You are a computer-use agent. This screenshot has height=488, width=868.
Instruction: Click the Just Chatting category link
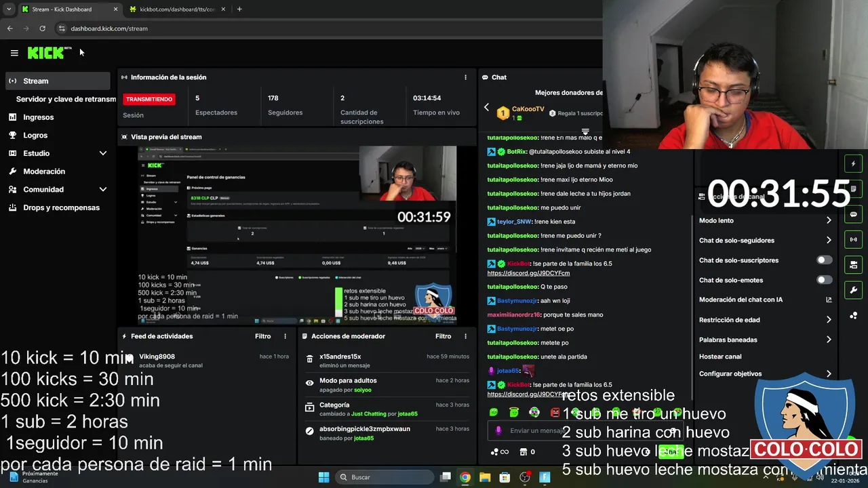[368, 413]
